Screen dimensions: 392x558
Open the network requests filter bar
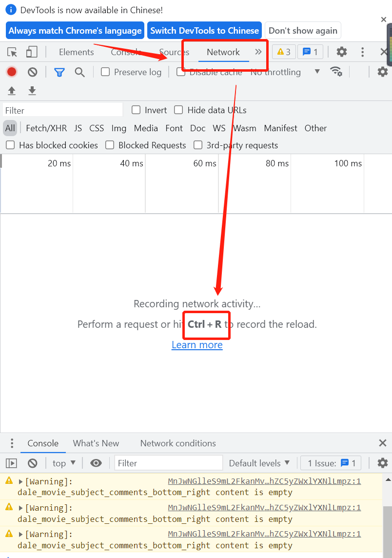59,72
